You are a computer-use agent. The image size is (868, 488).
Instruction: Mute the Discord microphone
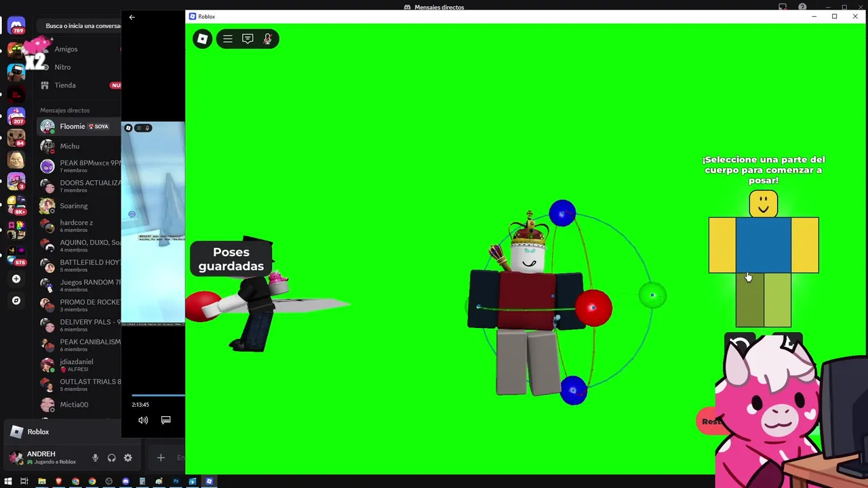pyautogui.click(x=95, y=458)
